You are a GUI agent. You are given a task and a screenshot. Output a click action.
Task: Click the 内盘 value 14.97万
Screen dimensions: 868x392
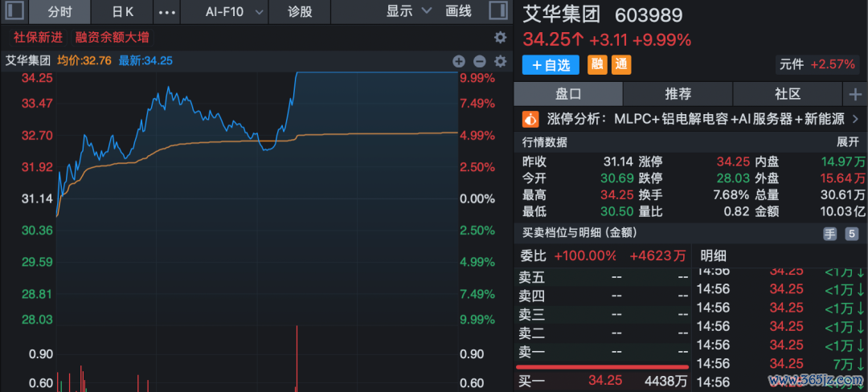click(842, 162)
